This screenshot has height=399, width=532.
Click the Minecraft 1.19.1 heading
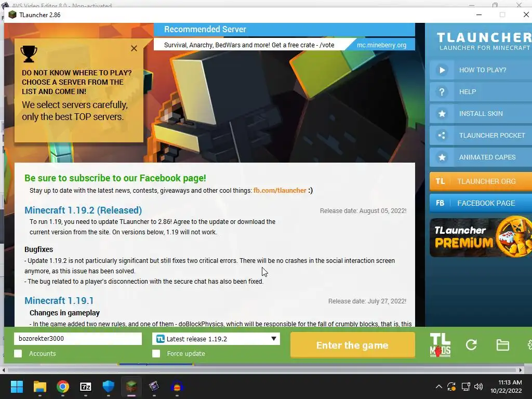click(x=59, y=301)
